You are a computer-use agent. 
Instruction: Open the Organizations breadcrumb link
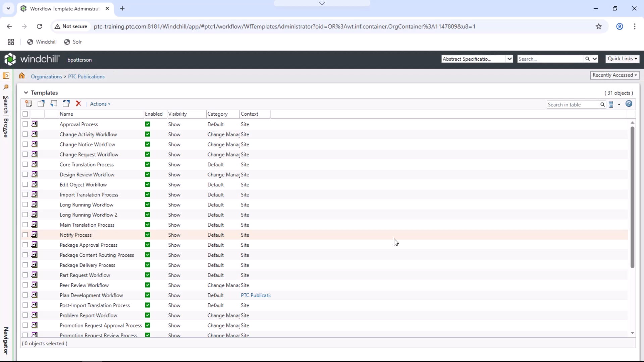coord(46,76)
